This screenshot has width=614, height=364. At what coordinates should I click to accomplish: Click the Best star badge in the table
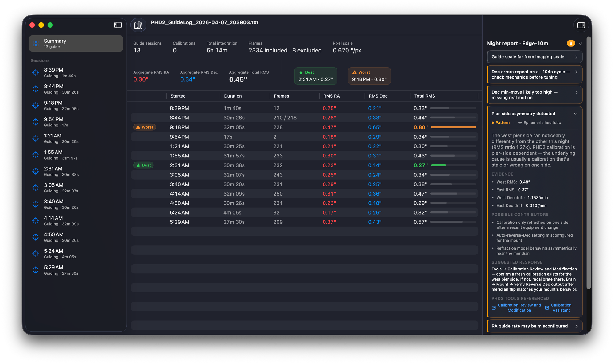(x=144, y=165)
